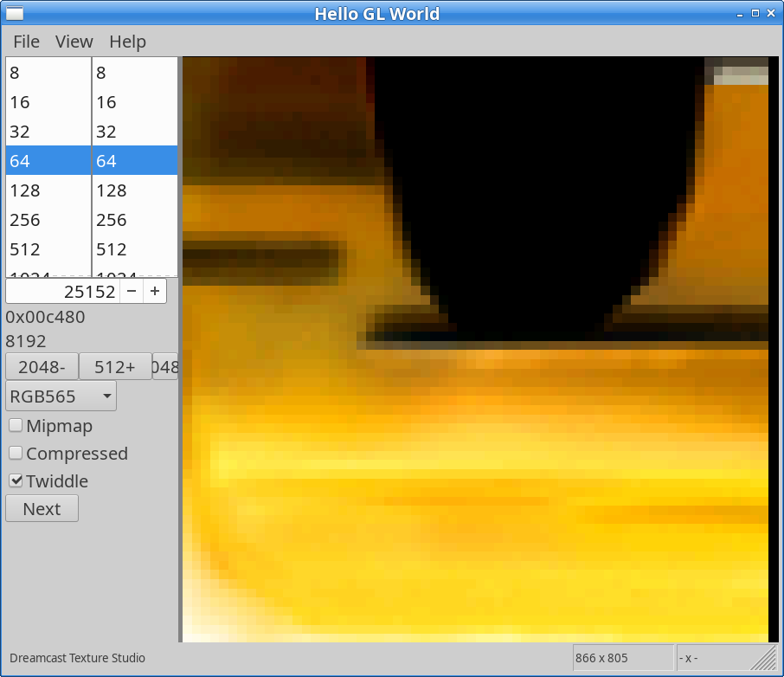Increase offset with the plus stepper
The width and height of the screenshot is (784, 677).
coord(155,291)
